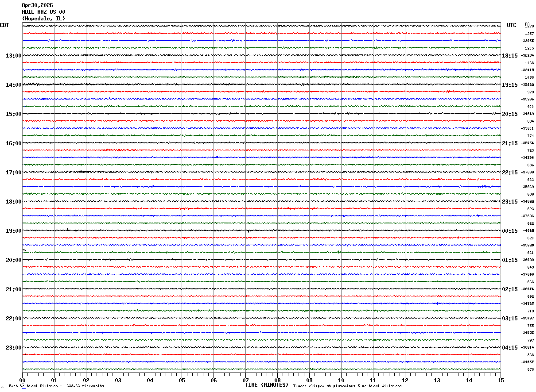Click the CDT timezone header

tap(4, 25)
